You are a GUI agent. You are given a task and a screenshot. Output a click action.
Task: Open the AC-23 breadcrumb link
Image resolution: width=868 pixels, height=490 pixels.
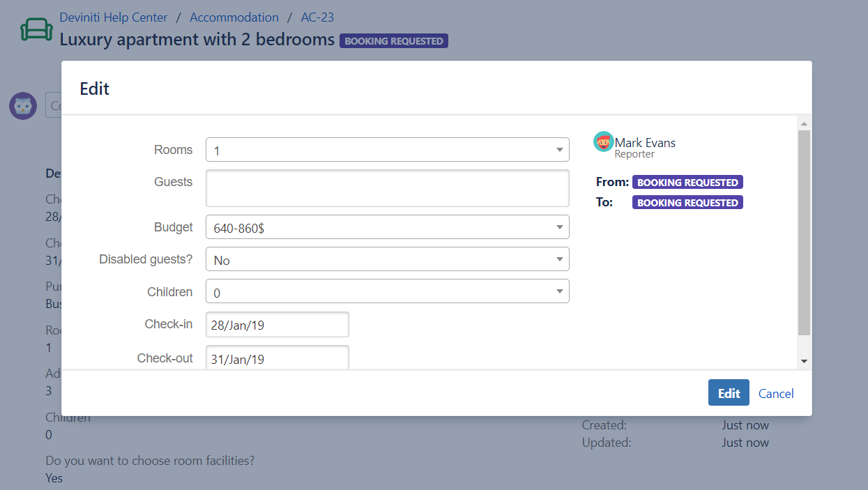pyautogui.click(x=317, y=17)
